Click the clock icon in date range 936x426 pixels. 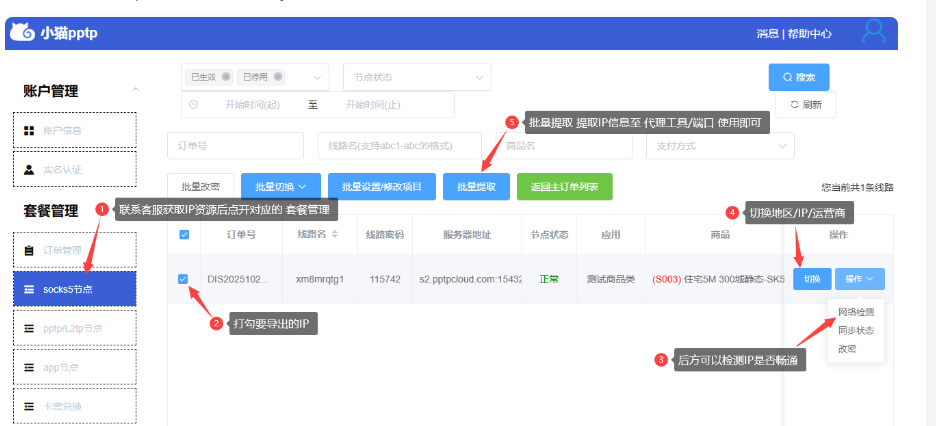pos(193,104)
